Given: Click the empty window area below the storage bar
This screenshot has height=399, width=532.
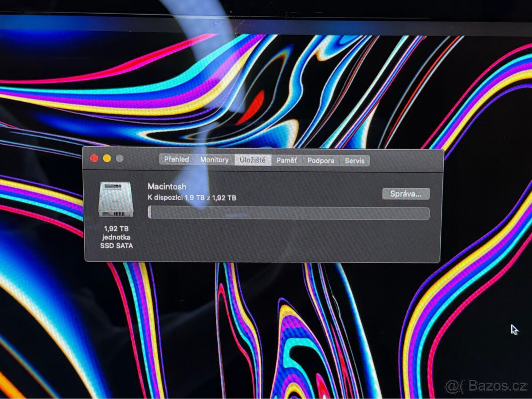Looking at the screenshot, I should click(288, 241).
